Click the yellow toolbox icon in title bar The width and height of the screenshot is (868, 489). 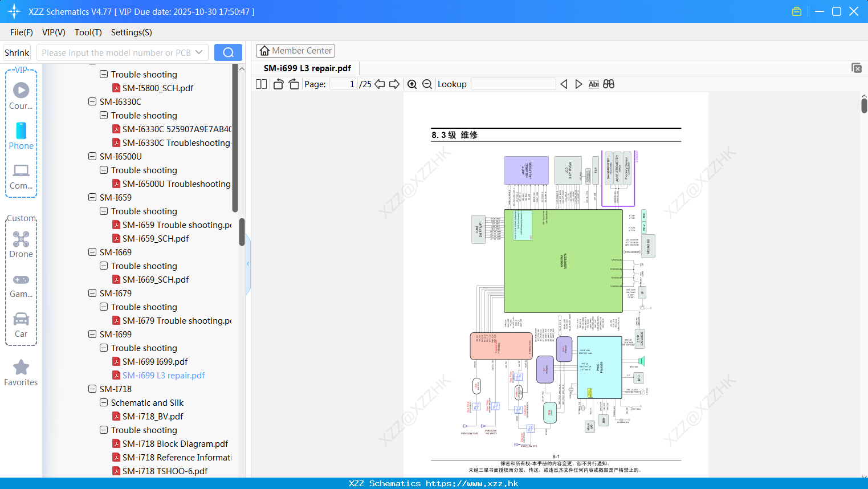click(x=797, y=11)
